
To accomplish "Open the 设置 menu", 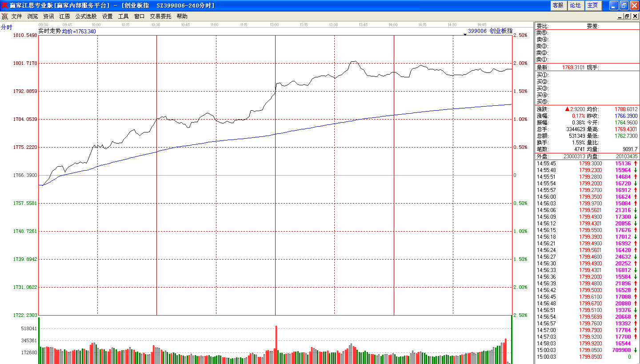I will [107, 16].
